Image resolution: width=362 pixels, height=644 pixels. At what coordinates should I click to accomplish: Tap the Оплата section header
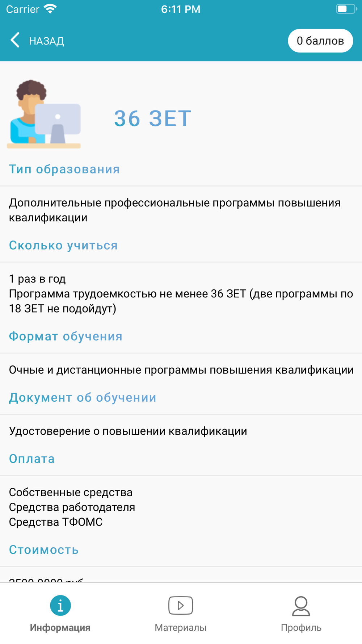[32, 459]
